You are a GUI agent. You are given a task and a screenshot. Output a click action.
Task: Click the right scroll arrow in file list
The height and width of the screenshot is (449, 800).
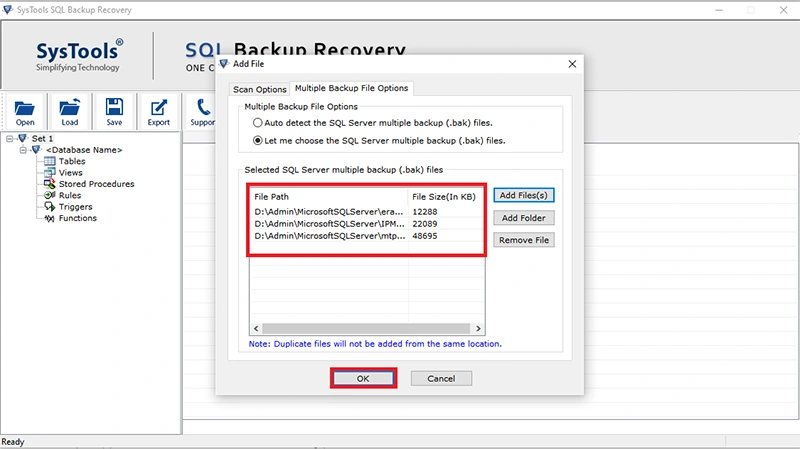click(478, 328)
